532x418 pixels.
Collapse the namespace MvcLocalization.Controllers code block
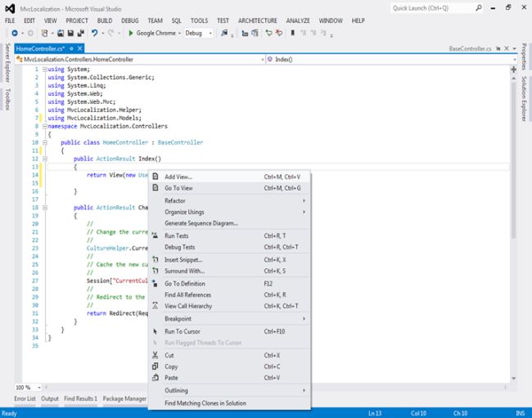tap(43, 127)
